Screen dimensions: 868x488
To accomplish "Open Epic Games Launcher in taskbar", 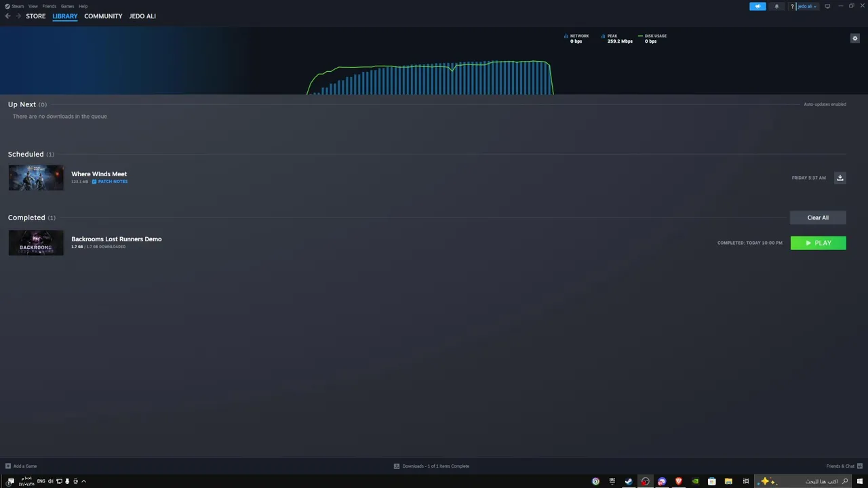I will (612, 481).
